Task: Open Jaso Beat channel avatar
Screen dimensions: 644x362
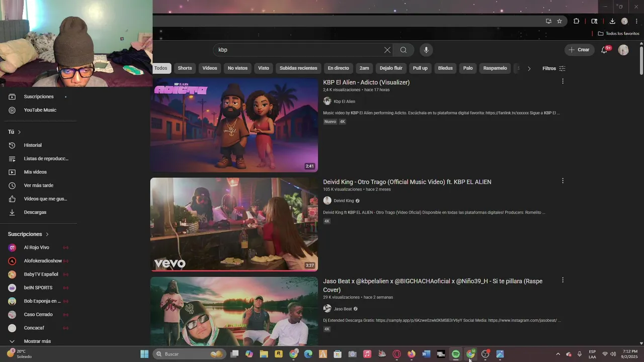Action: (327, 309)
